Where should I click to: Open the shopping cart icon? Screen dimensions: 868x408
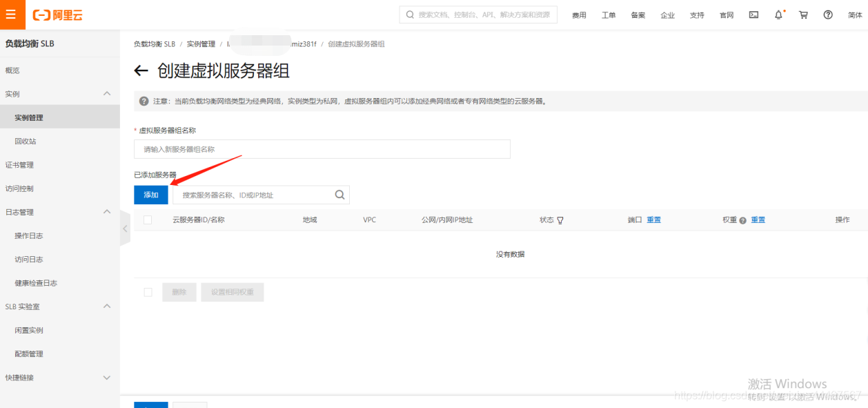(x=802, y=14)
